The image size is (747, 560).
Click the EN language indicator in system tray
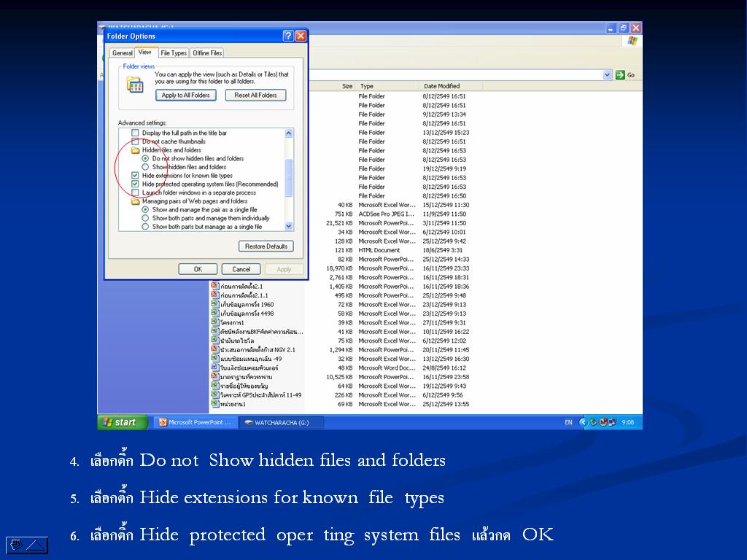[568, 422]
